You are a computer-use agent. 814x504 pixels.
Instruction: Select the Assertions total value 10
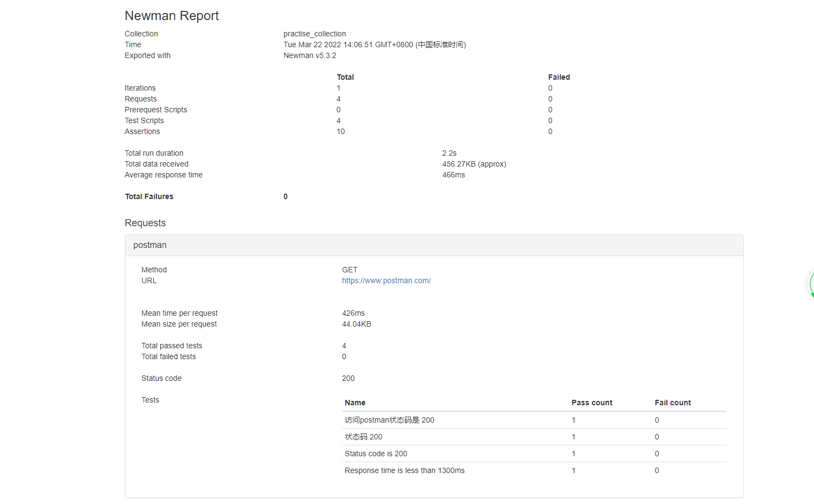coord(340,131)
